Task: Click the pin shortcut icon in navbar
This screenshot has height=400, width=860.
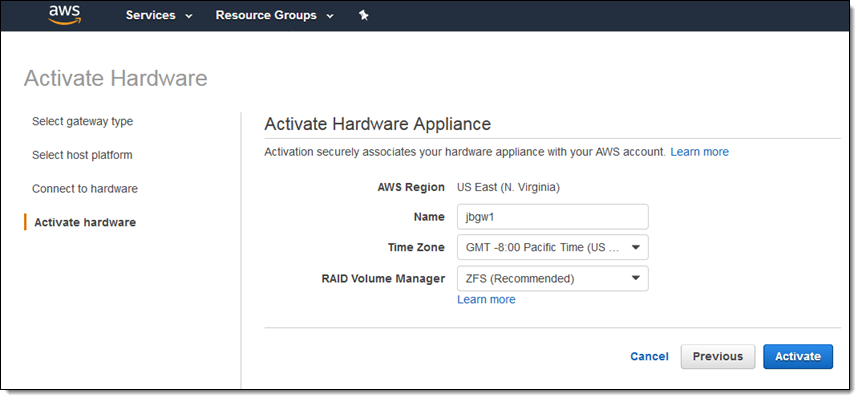Action: (x=363, y=16)
